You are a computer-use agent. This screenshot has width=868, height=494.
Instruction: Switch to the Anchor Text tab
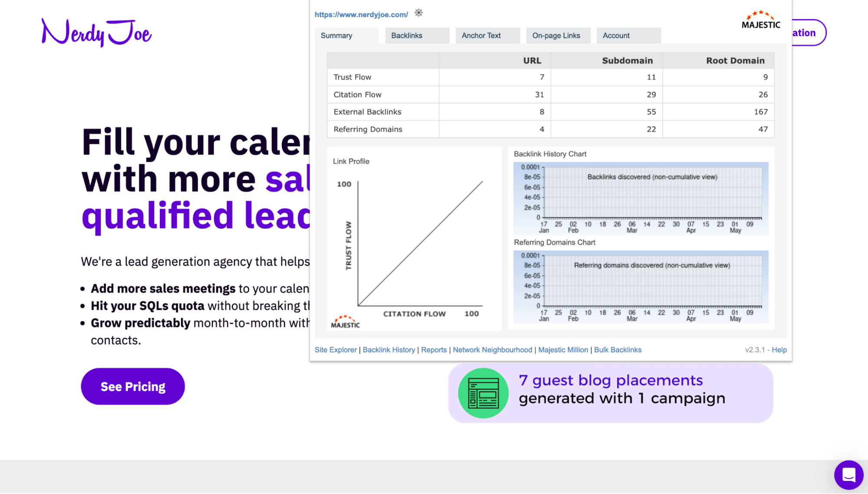(481, 35)
